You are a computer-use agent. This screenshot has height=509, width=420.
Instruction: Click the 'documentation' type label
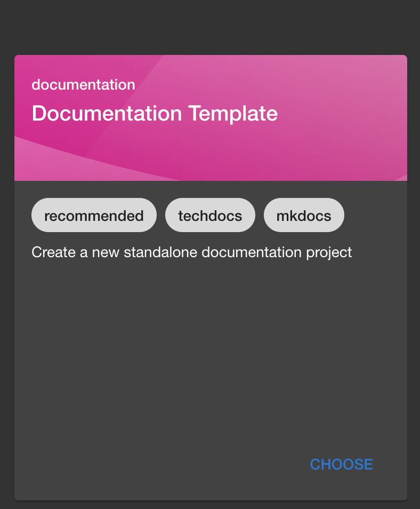click(83, 85)
